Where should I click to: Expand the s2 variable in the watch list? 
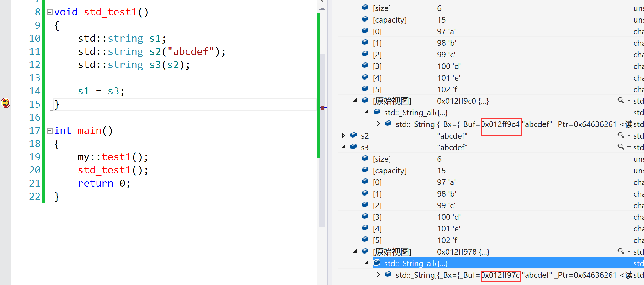pyautogui.click(x=343, y=135)
